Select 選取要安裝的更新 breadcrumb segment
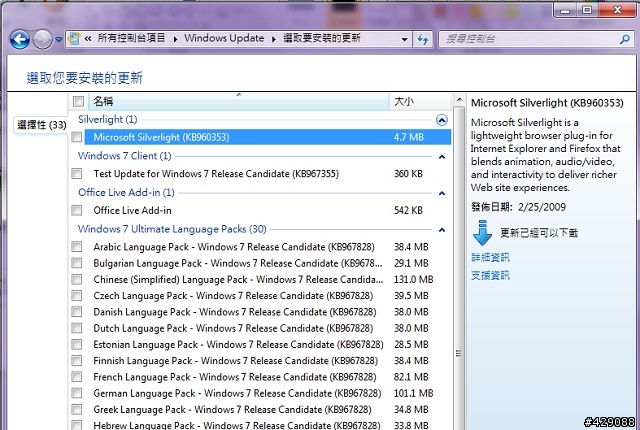The height and width of the screenshot is (430, 640). click(322, 38)
